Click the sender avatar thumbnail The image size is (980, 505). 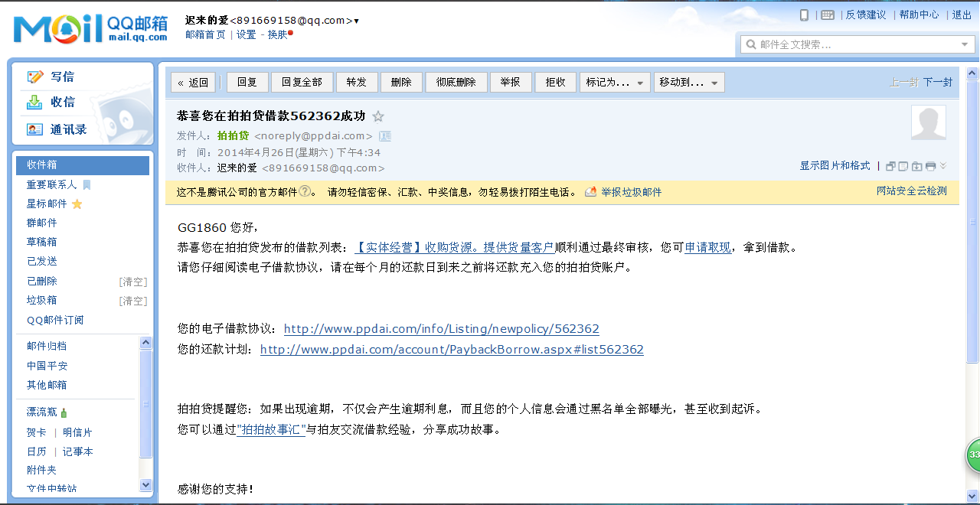(928, 122)
